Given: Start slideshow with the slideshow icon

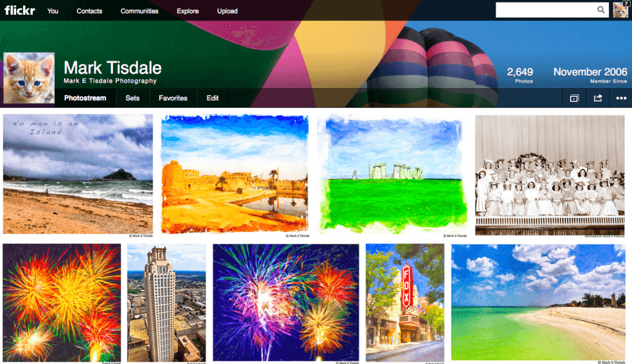Looking at the screenshot, I should 574,98.
